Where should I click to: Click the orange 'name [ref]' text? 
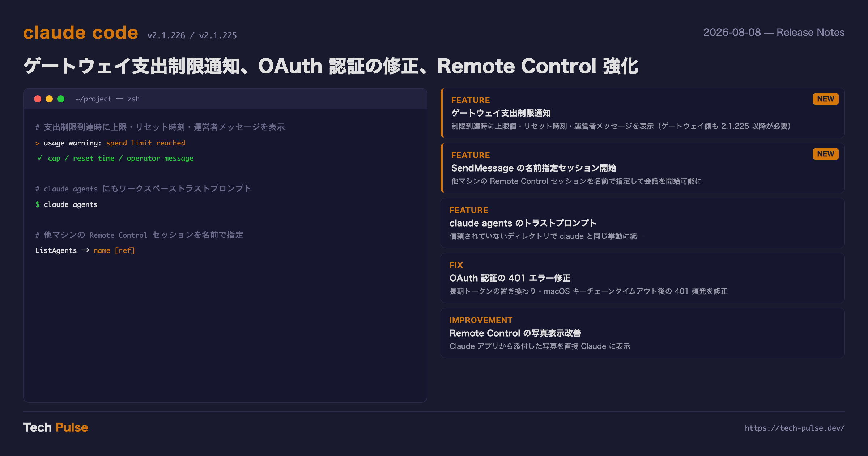[x=114, y=250]
